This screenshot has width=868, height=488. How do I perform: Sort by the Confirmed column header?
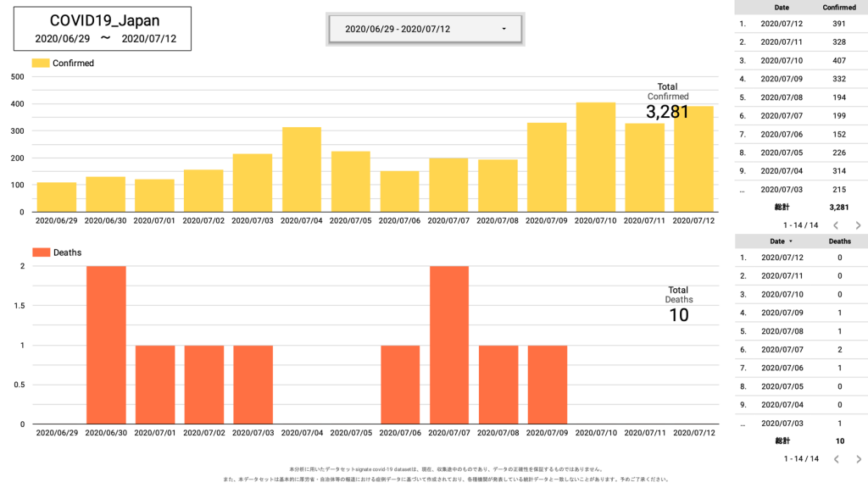[x=838, y=8]
